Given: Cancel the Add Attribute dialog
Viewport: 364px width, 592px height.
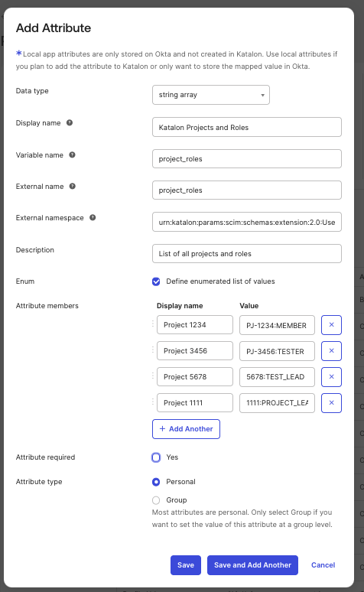Looking at the screenshot, I should (x=323, y=565).
